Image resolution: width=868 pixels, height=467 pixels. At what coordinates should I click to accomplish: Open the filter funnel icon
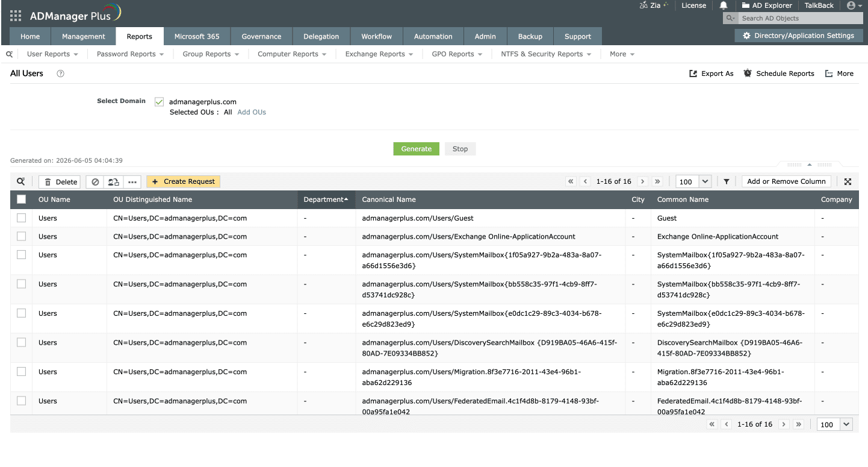pyautogui.click(x=727, y=181)
